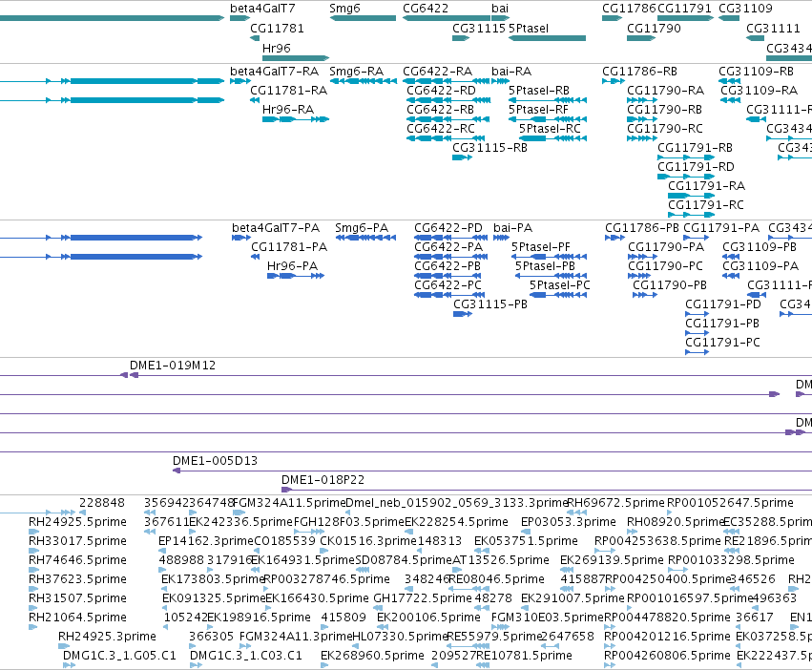Select EST RH69672.5prime
Image resolution: width=812 pixels, height=670 pixels.
click(615, 503)
